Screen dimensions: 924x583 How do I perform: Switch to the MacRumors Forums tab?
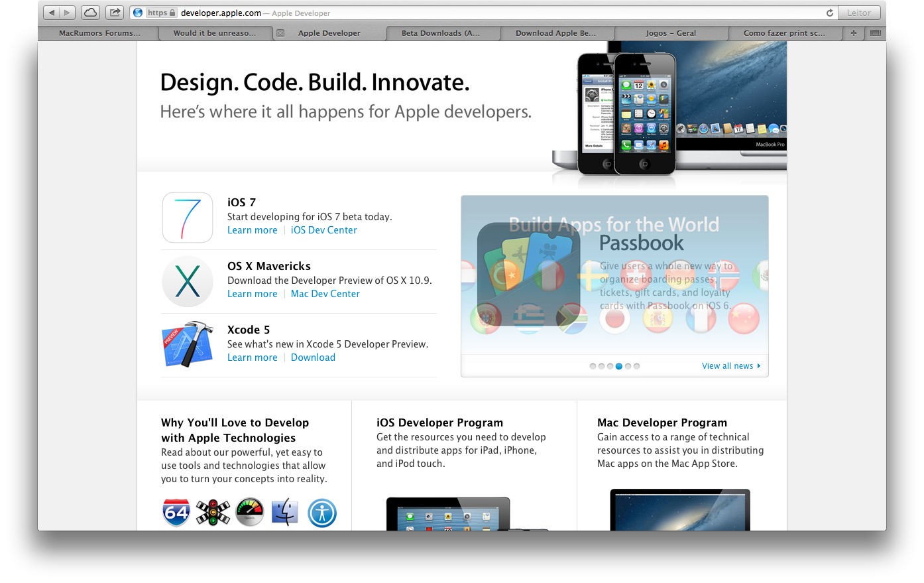tap(99, 33)
